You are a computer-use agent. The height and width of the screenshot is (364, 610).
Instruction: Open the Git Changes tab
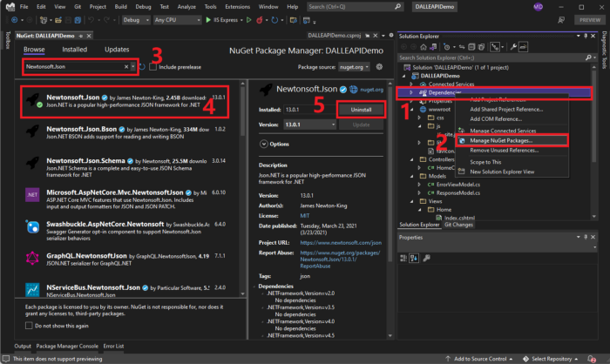(458, 225)
